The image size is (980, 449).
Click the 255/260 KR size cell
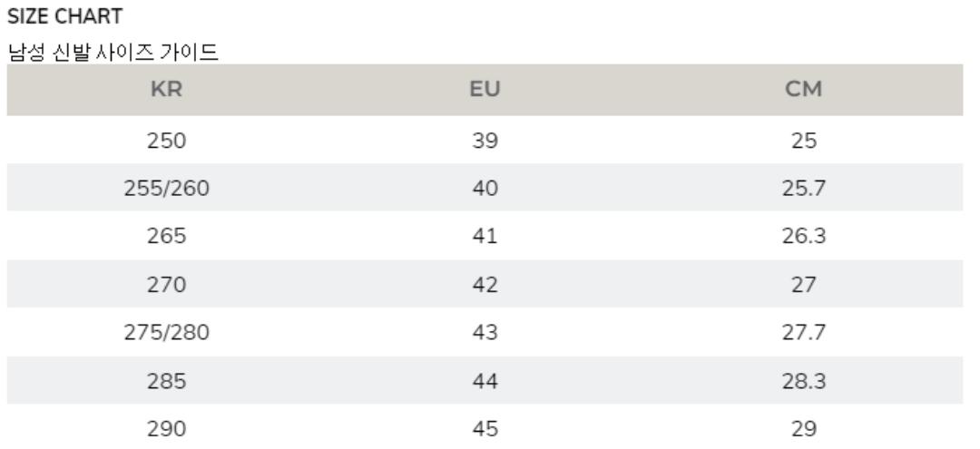pos(166,188)
